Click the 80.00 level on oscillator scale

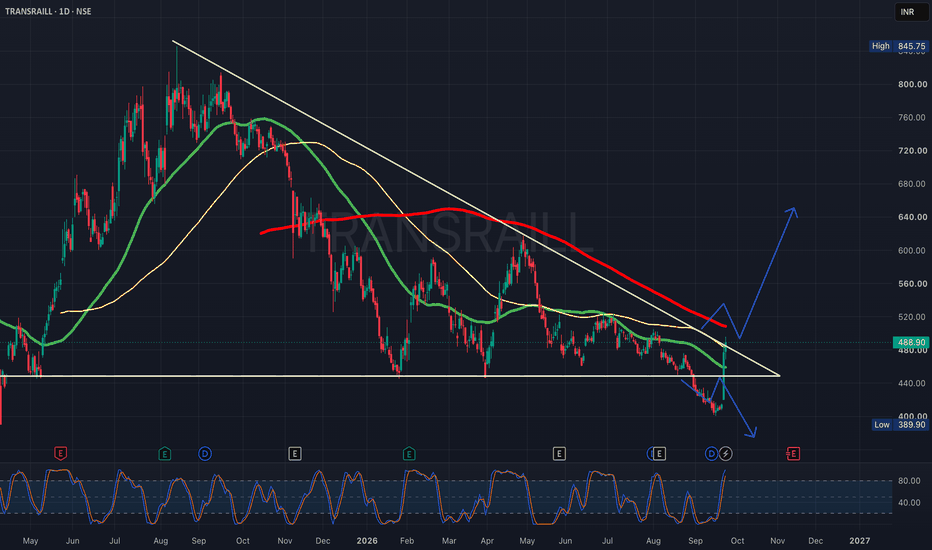(x=909, y=480)
